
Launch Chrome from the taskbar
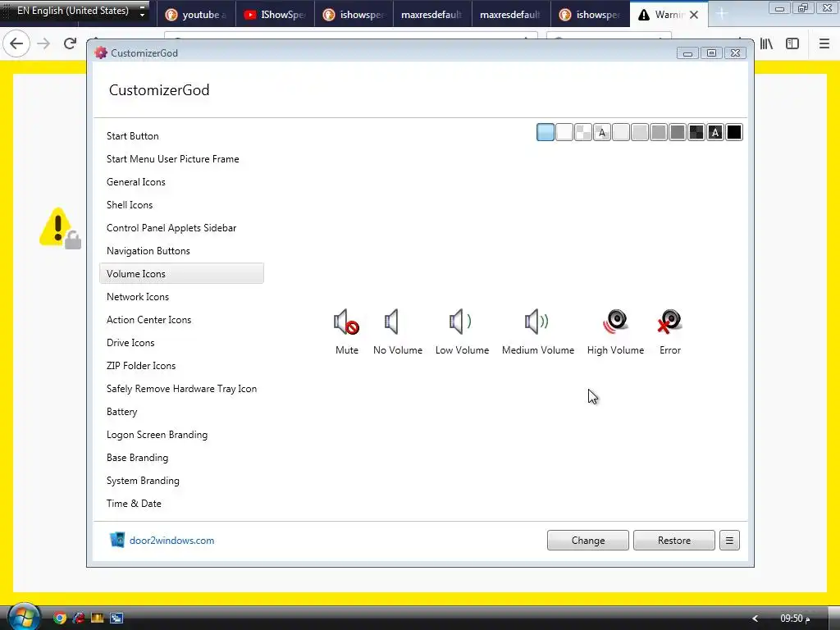tap(60, 619)
